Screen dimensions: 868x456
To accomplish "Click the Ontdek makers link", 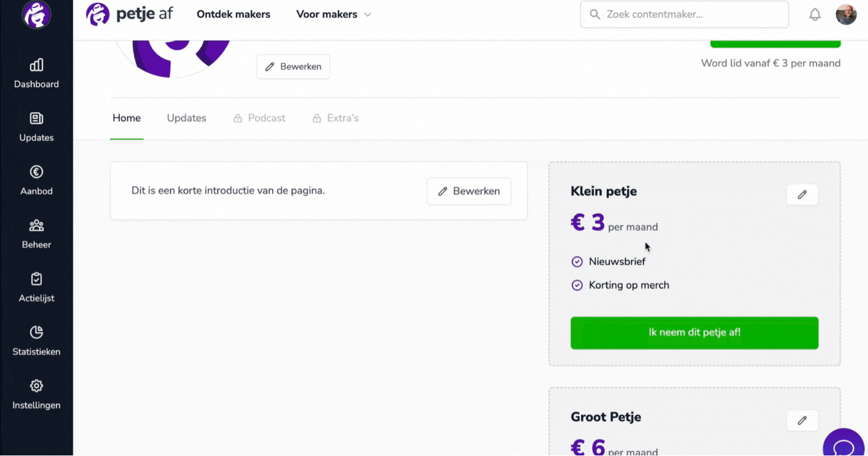I will (234, 15).
